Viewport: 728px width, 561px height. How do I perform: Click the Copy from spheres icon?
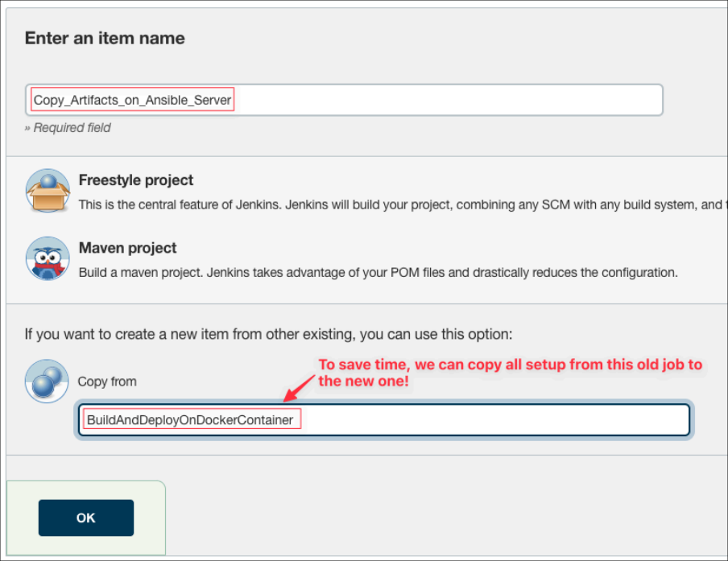[47, 381]
